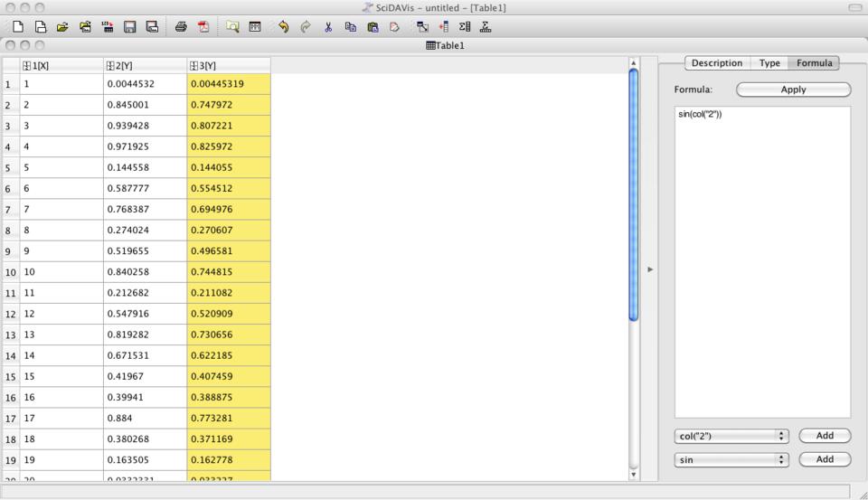Viewport: 868px width, 500px height.
Task: Click the Redo arrow icon
Action: 306,27
